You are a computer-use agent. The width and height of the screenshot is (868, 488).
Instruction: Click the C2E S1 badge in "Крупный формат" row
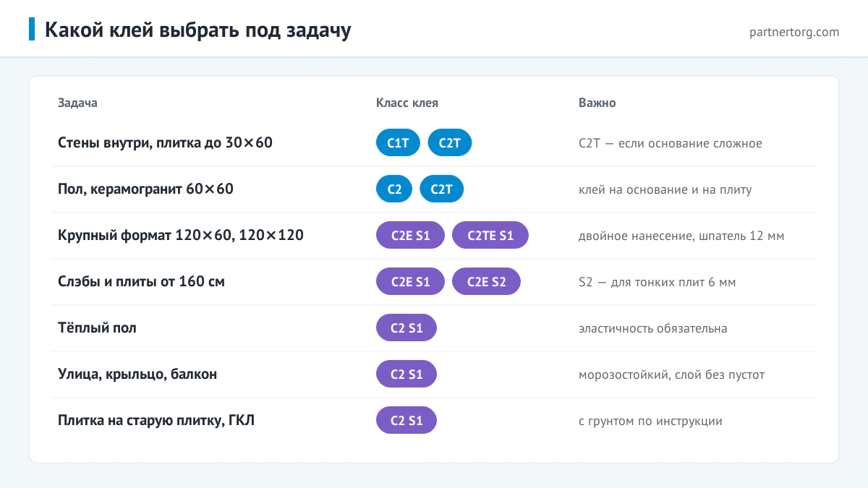(411, 236)
